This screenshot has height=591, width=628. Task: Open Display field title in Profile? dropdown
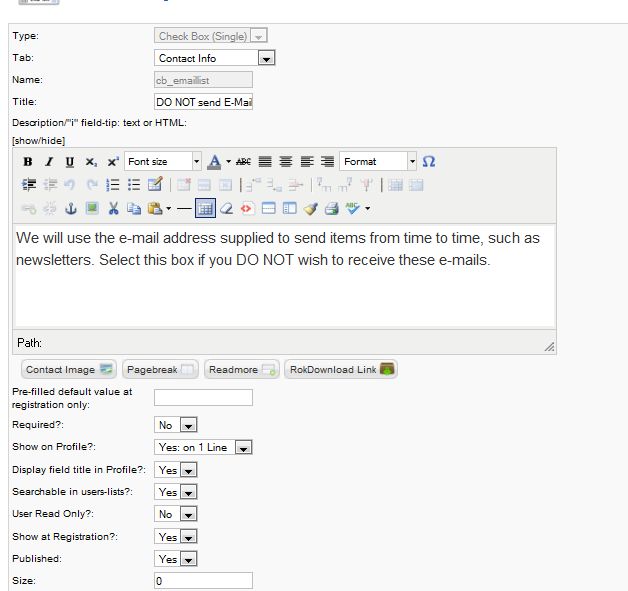click(175, 470)
